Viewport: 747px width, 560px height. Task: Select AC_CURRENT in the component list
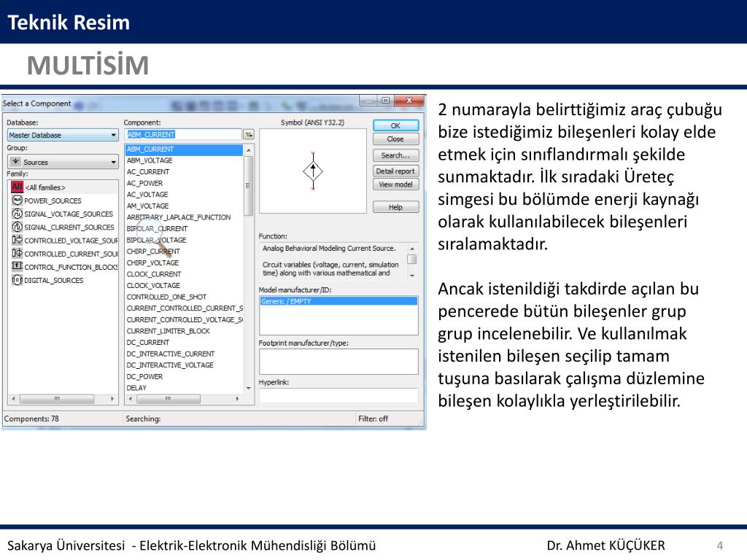tap(184, 172)
